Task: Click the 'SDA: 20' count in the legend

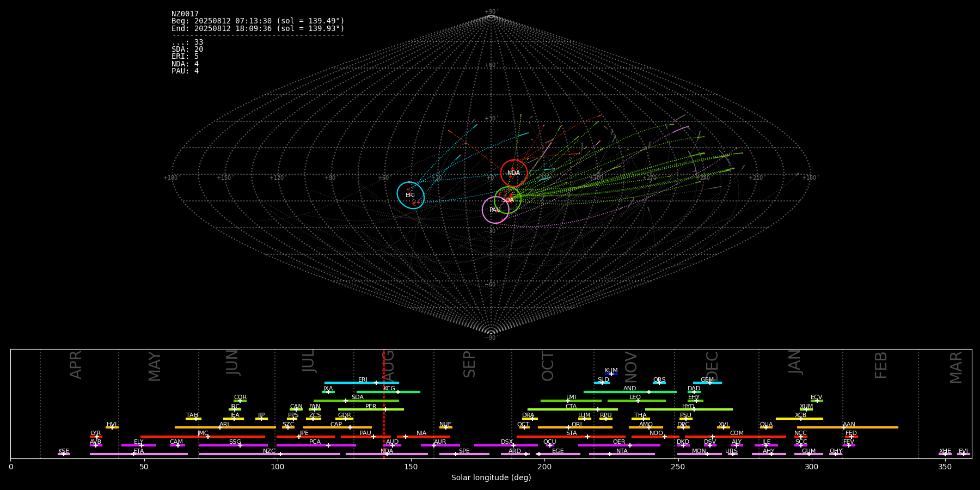Action: click(187, 50)
